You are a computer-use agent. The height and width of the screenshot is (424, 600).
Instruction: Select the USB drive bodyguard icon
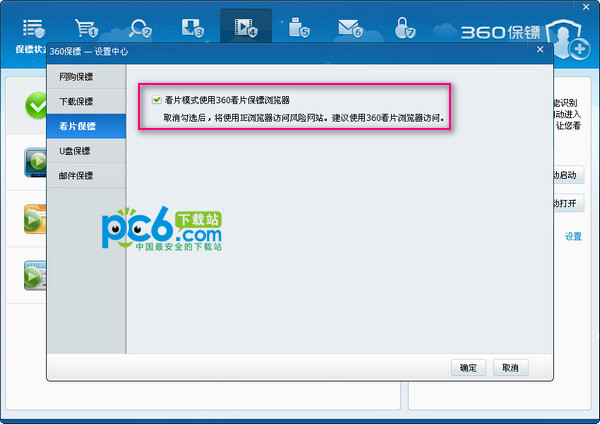tap(299, 28)
